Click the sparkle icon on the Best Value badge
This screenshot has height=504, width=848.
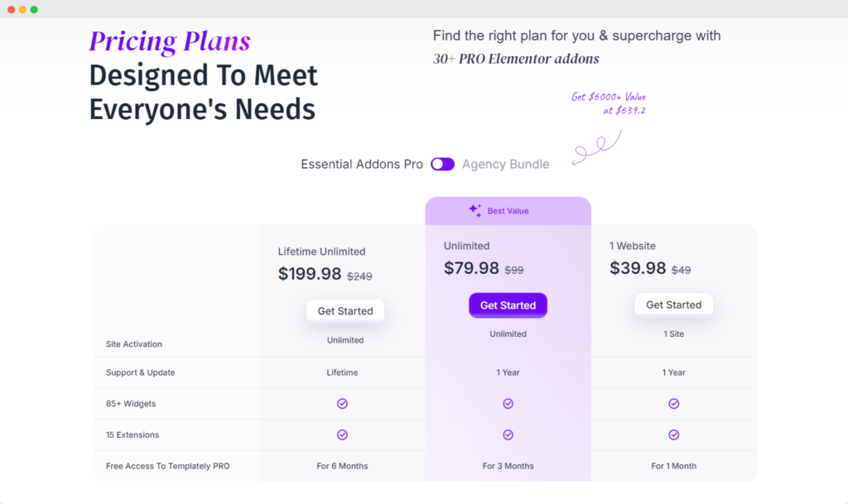point(475,210)
